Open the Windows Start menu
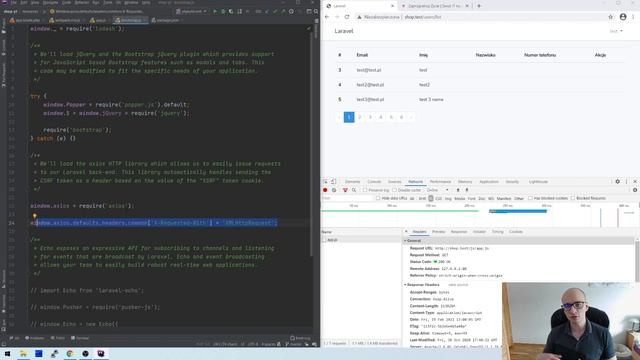The height and width of the screenshot is (360, 640). point(7,353)
